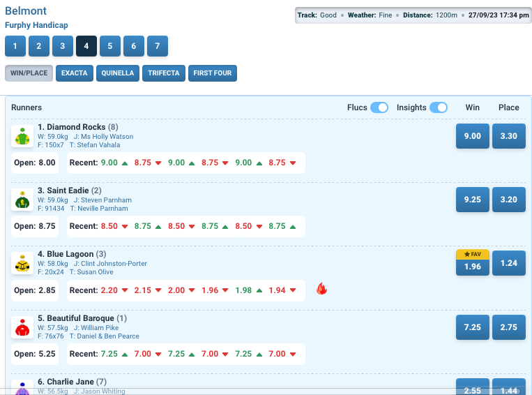Go to race 3
The image size is (532, 395).
coord(63,46)
